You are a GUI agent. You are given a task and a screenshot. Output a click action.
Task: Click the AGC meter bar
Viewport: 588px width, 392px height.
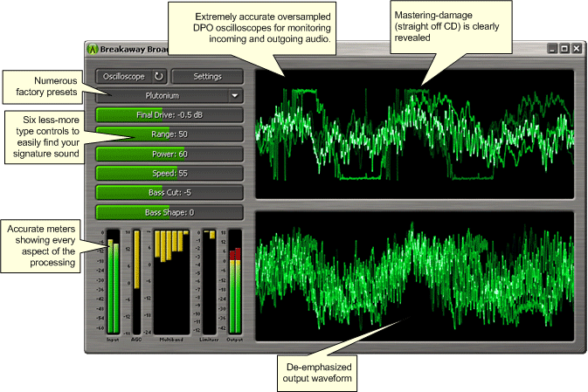(137, 282)
